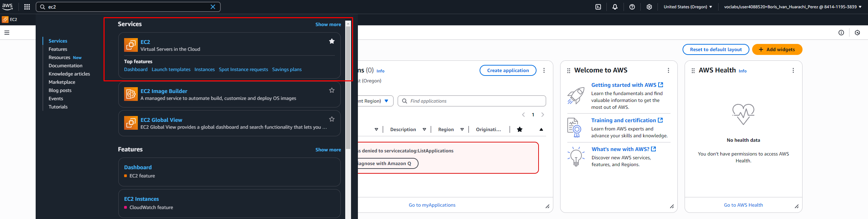Open What's new with AWS link
The image size is (868, 219).
point(624,149)
